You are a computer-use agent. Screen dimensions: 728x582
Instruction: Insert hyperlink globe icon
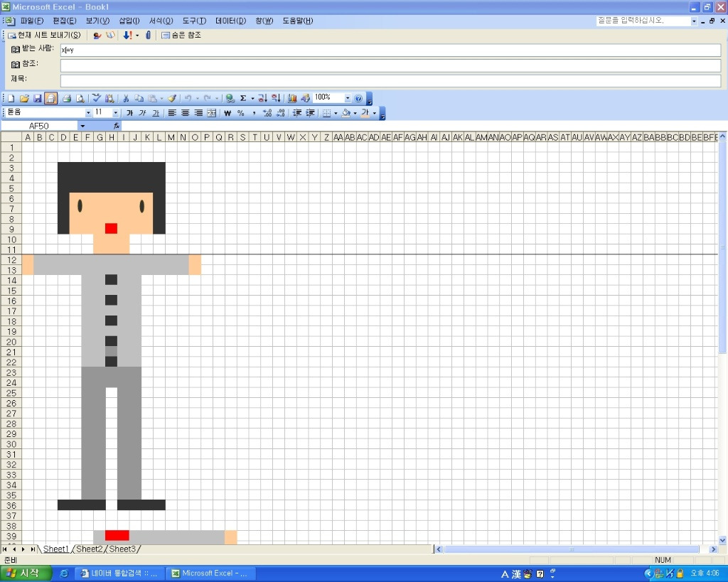230,98
